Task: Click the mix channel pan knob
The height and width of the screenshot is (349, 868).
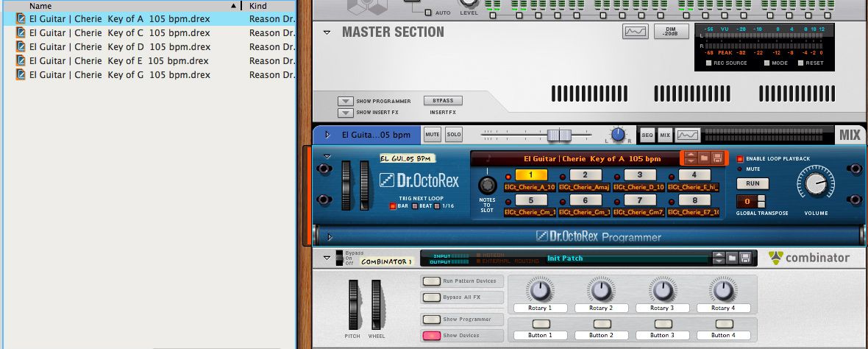Action: coord(618,135)
